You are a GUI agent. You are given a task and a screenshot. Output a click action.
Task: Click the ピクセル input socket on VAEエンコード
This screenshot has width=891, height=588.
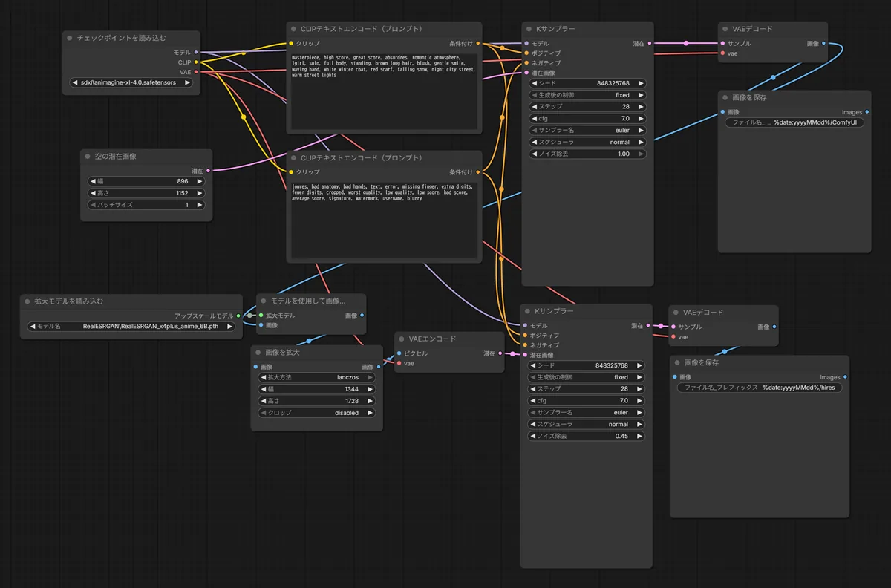[x=399, y=353]
